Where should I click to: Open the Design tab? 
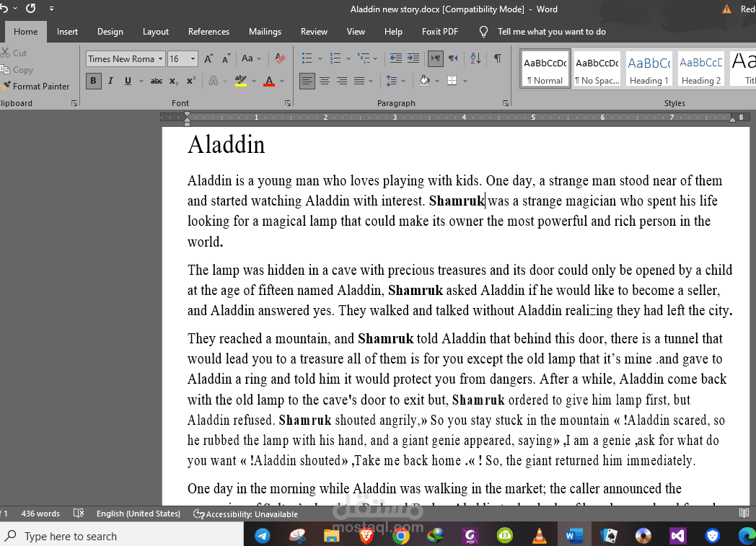point(110,32)
